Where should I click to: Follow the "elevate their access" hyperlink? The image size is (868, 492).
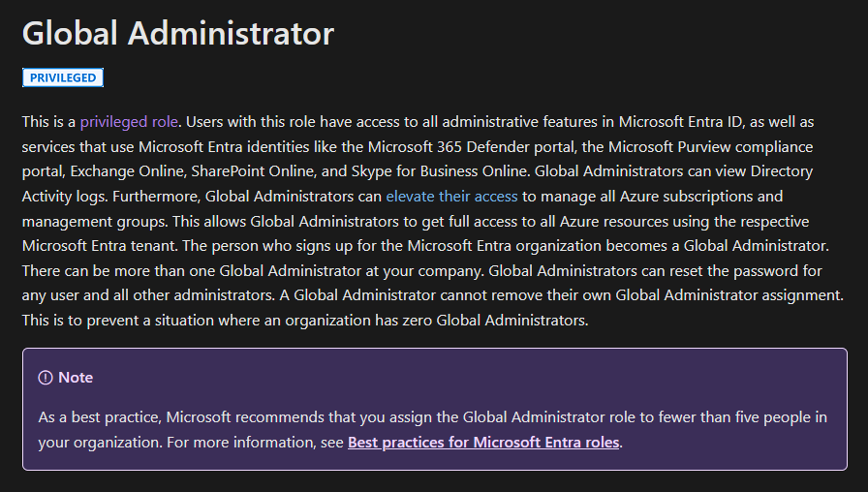pos(451,196)
